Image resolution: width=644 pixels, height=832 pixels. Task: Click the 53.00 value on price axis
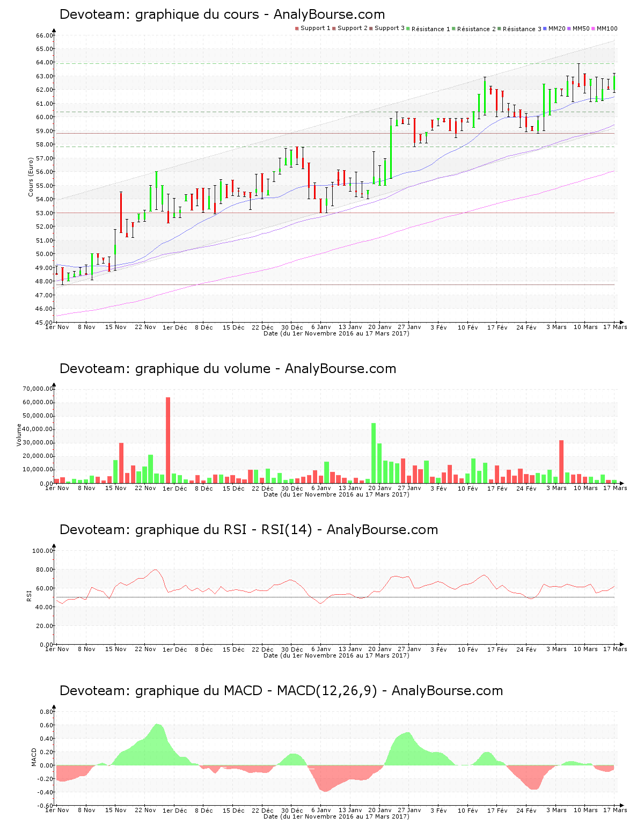pos(45,213)
